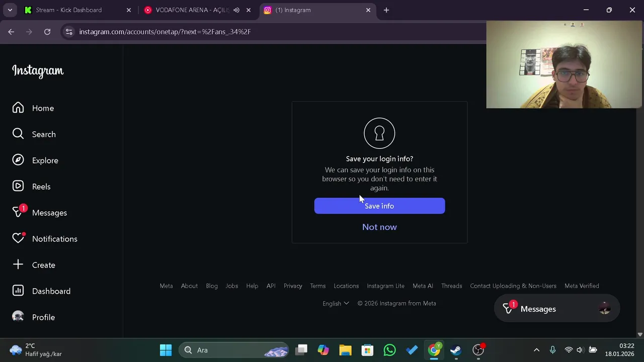Open the Blog footer link

pos(212,286)
